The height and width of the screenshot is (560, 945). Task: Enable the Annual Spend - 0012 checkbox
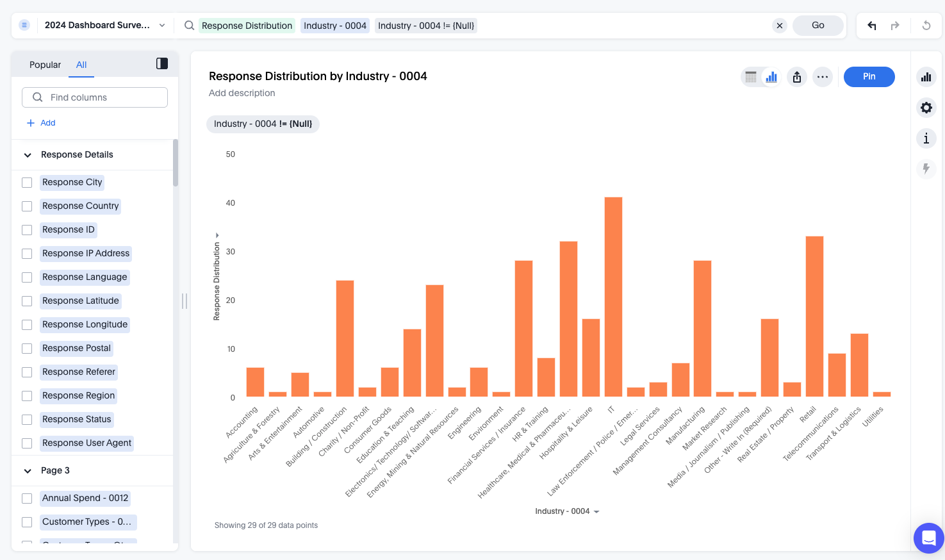click(27, 498)
